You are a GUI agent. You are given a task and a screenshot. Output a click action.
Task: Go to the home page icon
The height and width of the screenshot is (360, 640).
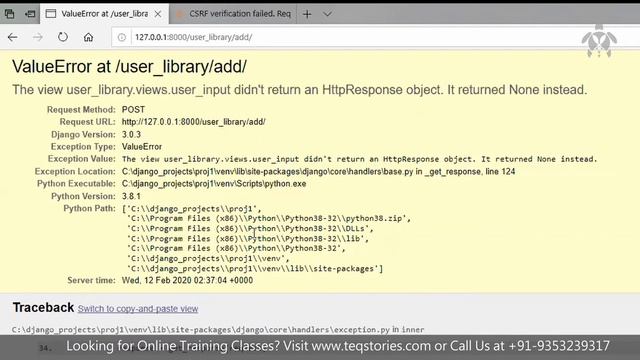[88, 38]
